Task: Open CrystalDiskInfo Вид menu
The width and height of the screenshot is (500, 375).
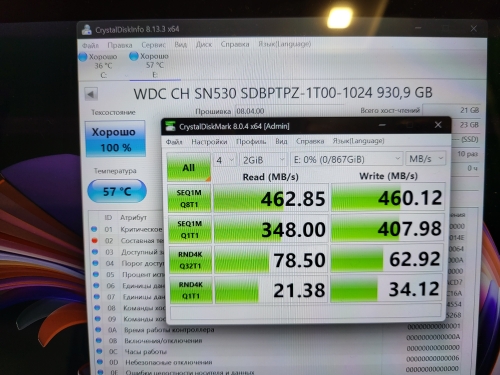Action: (x=181, y=44)
